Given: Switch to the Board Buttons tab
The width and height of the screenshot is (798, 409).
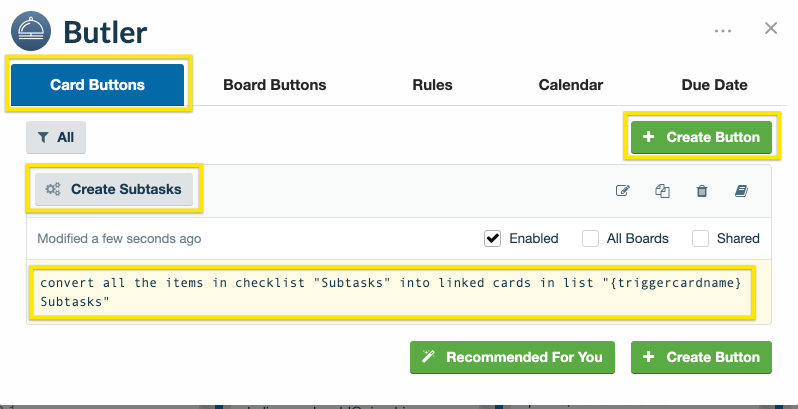Looking at the screenshot, I should click(x=275, y=85).
